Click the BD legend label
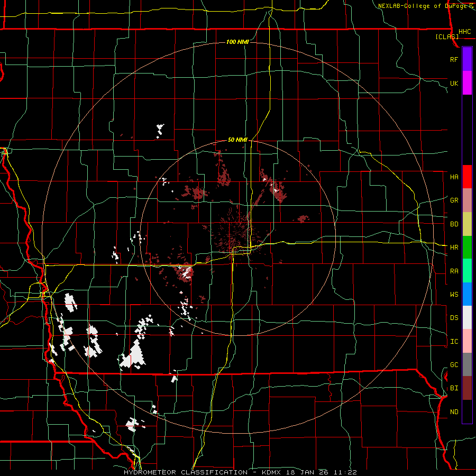 (454, 224)
